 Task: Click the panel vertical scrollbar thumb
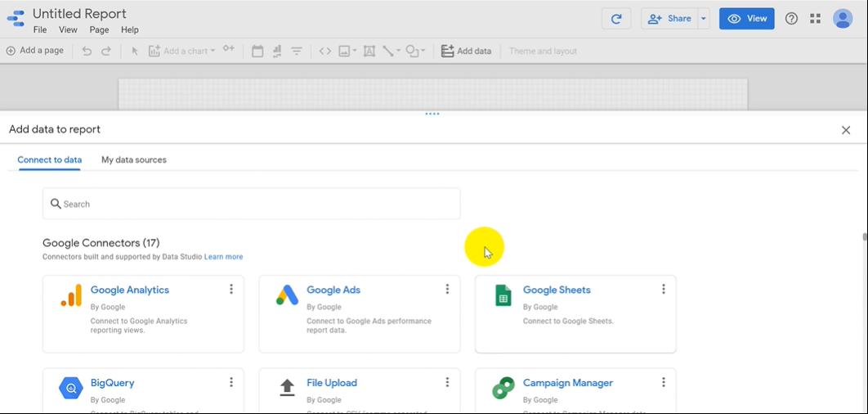pyautogui.click(x=865, y=236)
